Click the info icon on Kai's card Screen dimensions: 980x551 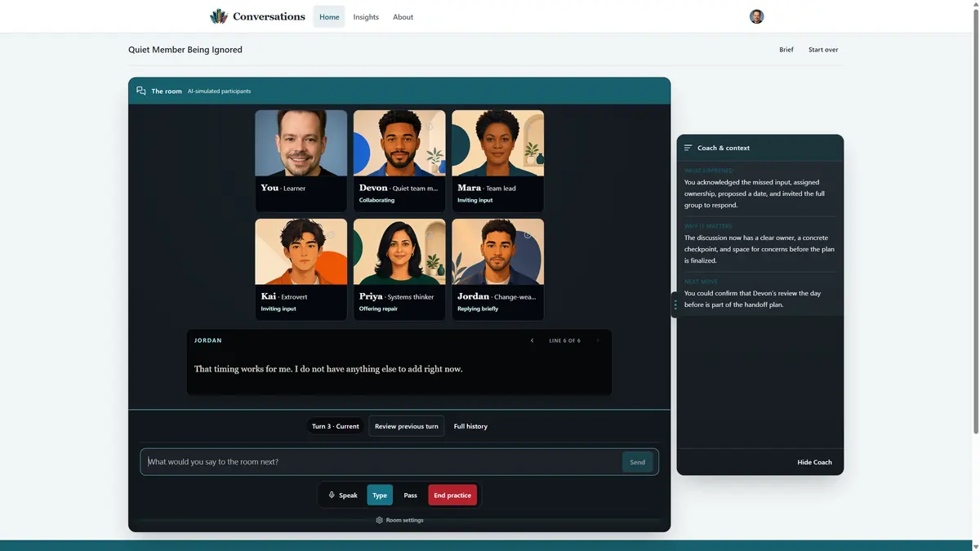point(331,235)
